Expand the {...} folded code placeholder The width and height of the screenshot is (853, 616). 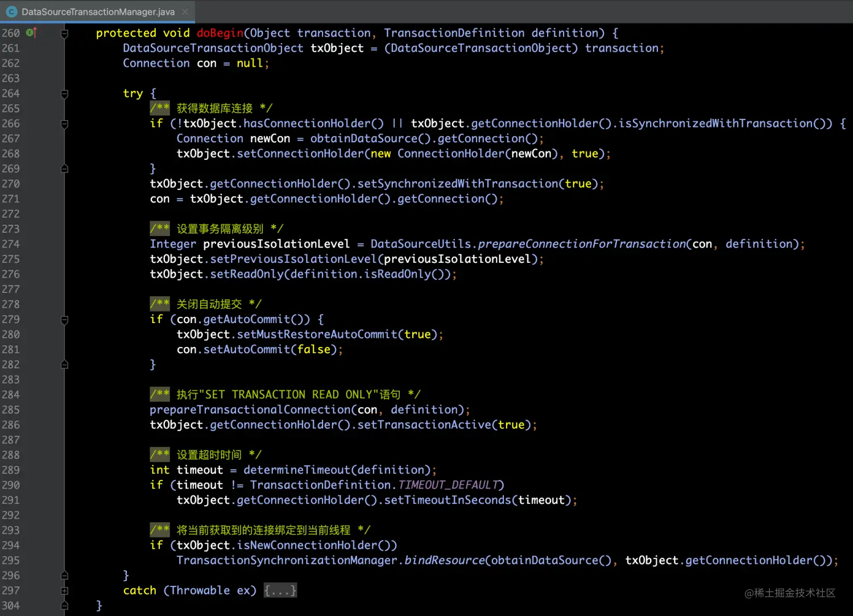pyautogui.click(x=280, y=590)
